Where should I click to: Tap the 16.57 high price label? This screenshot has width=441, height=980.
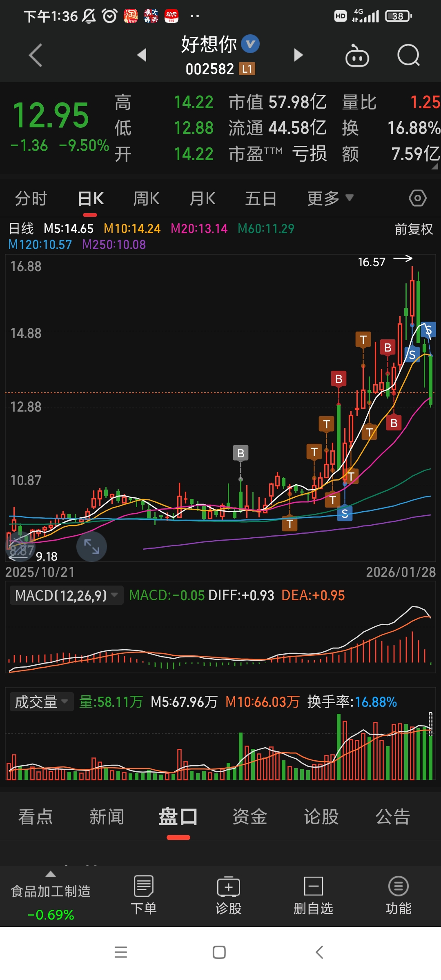point(372,262)
